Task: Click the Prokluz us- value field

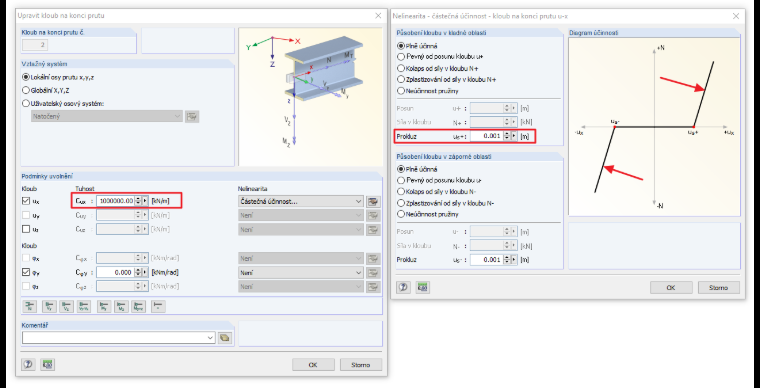Action: tap(487, 260)
